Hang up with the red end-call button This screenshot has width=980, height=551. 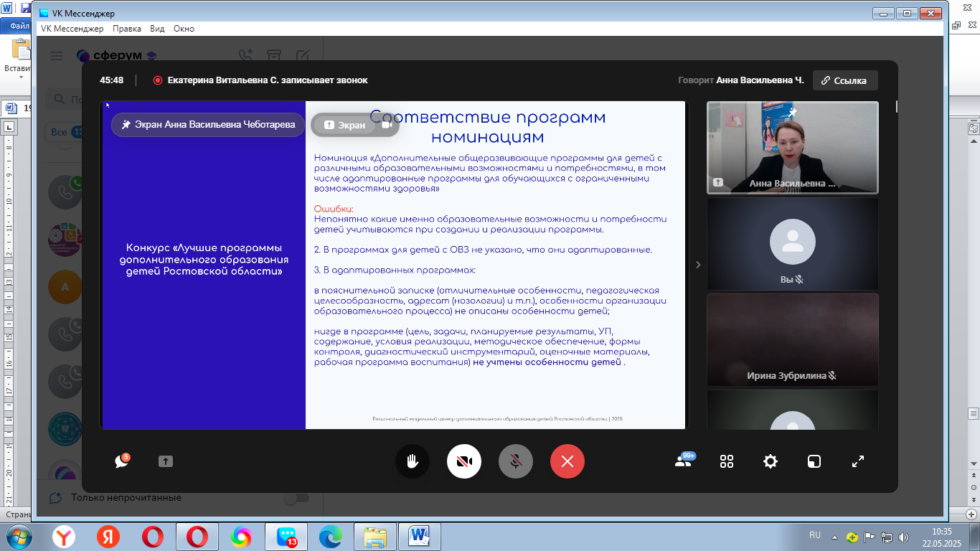[567, 461]
